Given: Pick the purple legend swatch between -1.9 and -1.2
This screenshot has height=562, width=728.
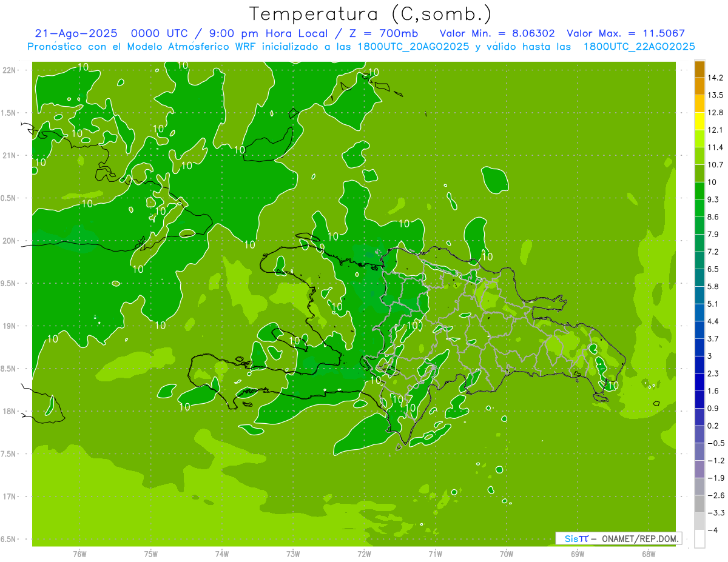Looking at the screenshot, I should coord(699,469).
